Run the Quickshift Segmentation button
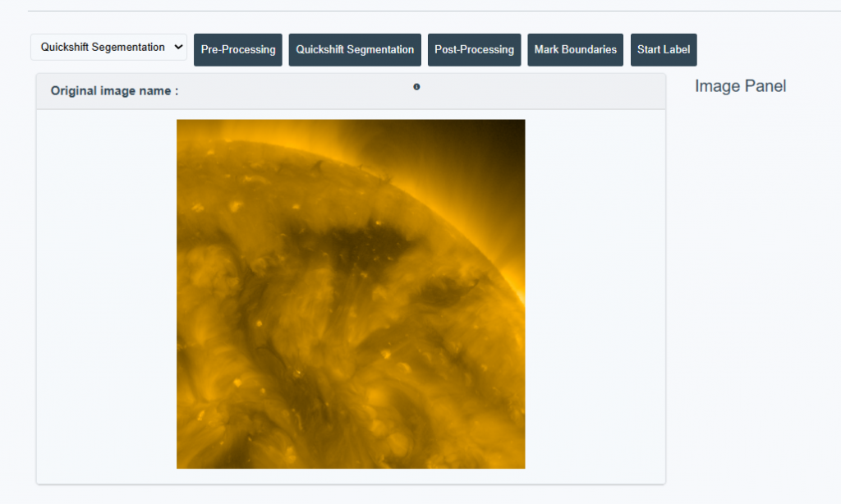 pyautogui.click(x=355, y=50)
